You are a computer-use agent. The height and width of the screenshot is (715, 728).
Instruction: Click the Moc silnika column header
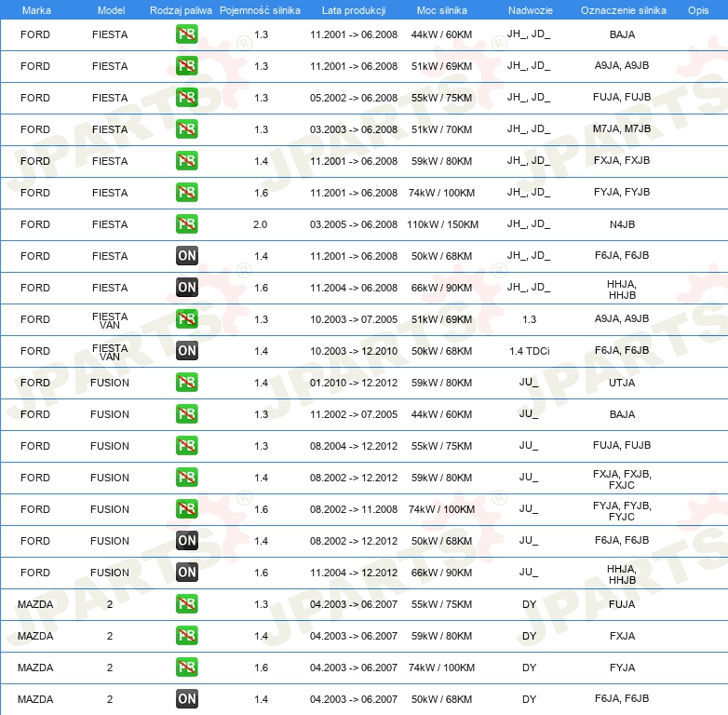click(x=442, y=10)
